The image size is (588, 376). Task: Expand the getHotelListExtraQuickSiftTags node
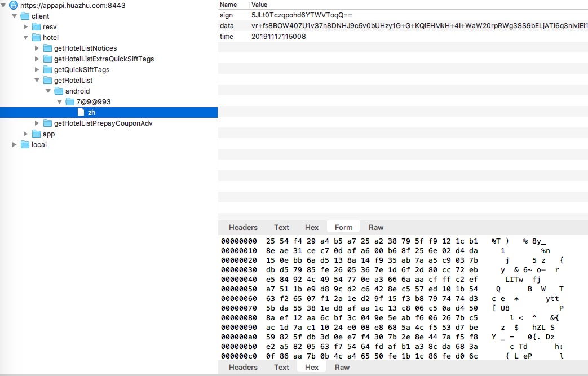(x=37, y=59)
